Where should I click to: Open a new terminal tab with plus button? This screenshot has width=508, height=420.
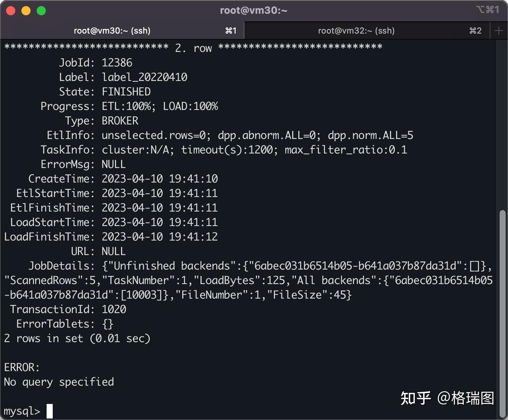click(x=499, y=31)
